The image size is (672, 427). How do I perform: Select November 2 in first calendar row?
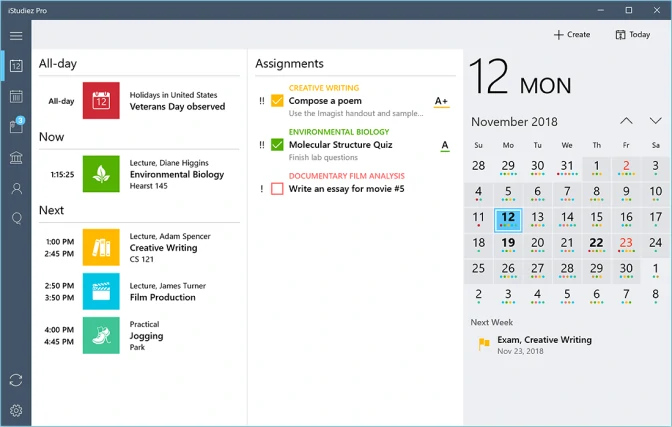coord(626,168)
